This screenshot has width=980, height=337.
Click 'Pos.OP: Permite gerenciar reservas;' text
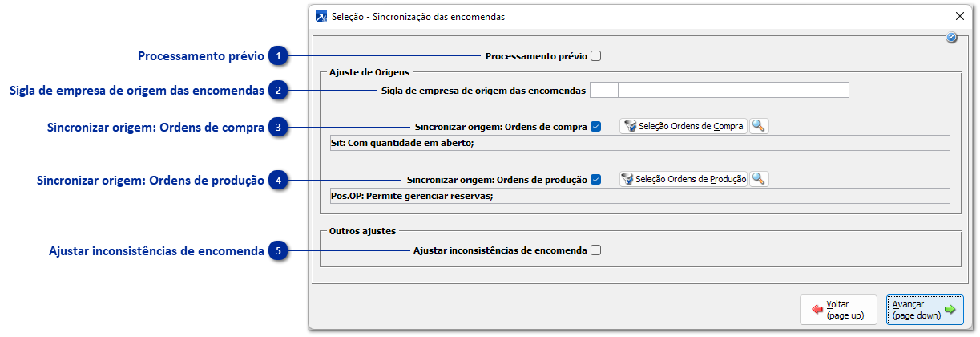pos(412,196)
